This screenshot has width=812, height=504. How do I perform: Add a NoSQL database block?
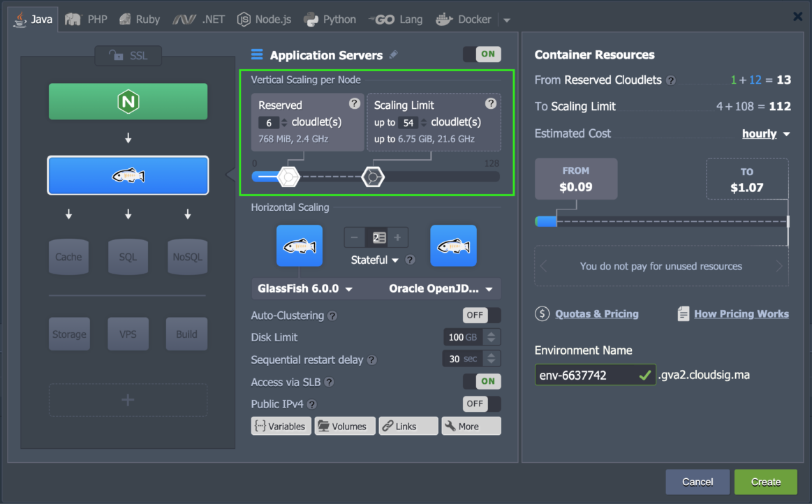coord(186,257)
